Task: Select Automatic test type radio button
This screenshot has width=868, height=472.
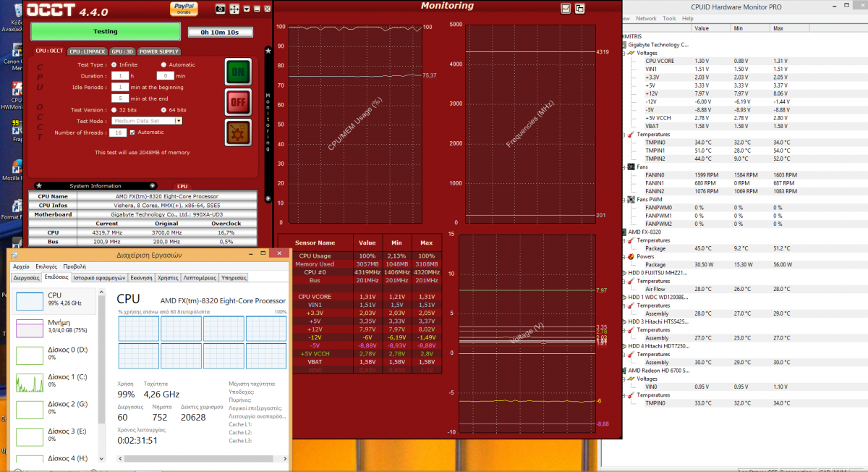Action: (x=163, y=65)
